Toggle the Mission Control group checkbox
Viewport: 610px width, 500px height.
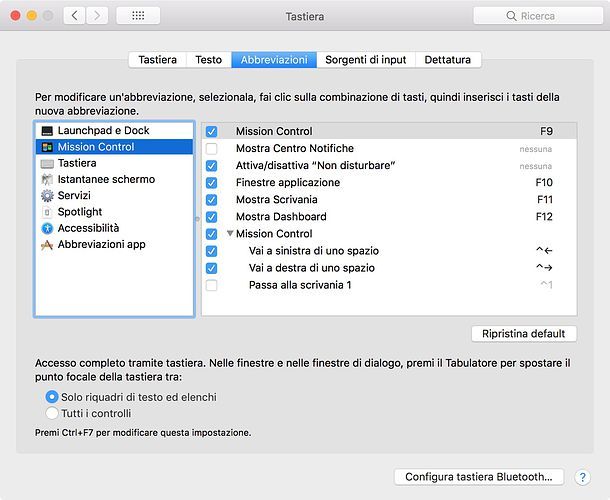(212, 234)
